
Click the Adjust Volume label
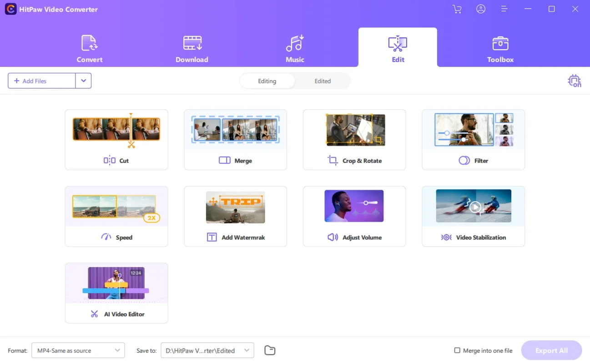pos(362,238)
